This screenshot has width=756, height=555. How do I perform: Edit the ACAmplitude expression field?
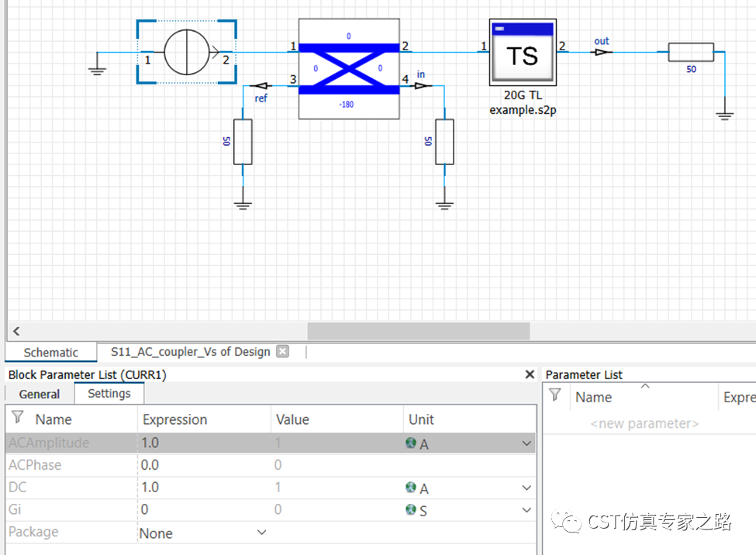pyautogui.click(x=204, y=443)
